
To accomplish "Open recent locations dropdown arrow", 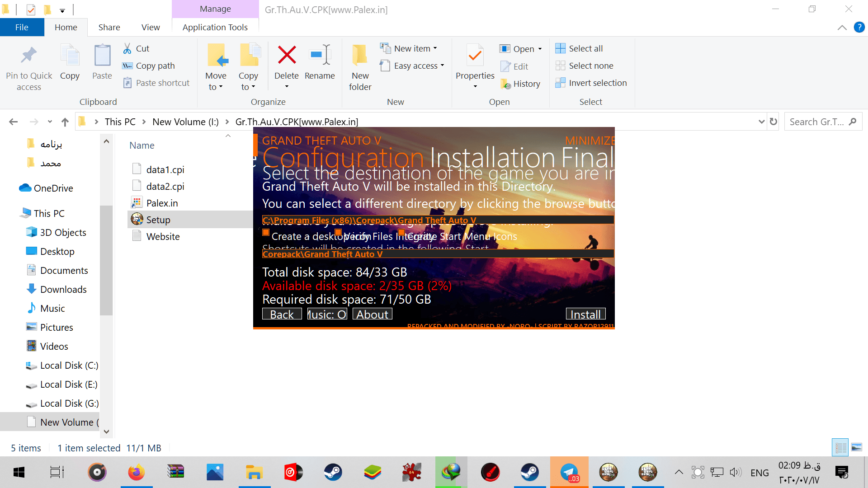I will tap(50, 122).
